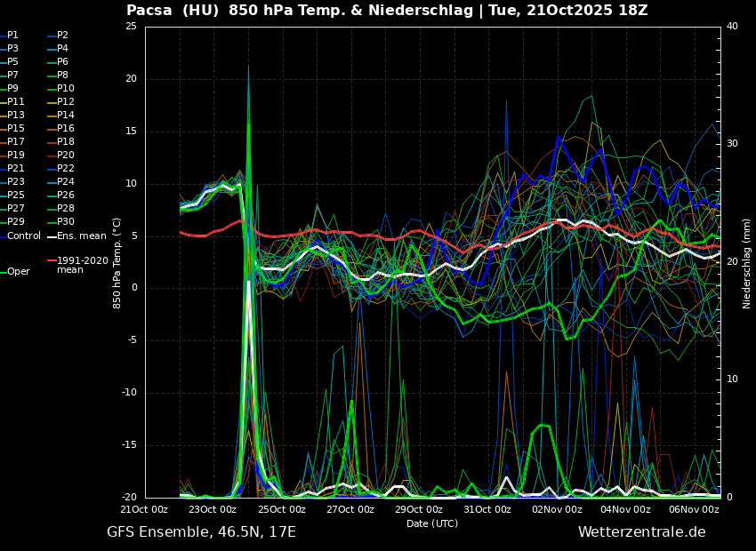The width and height of the screenshot is (756, 551).
Task: Select the P30 legend label
Action: click(x=66, y=222)
